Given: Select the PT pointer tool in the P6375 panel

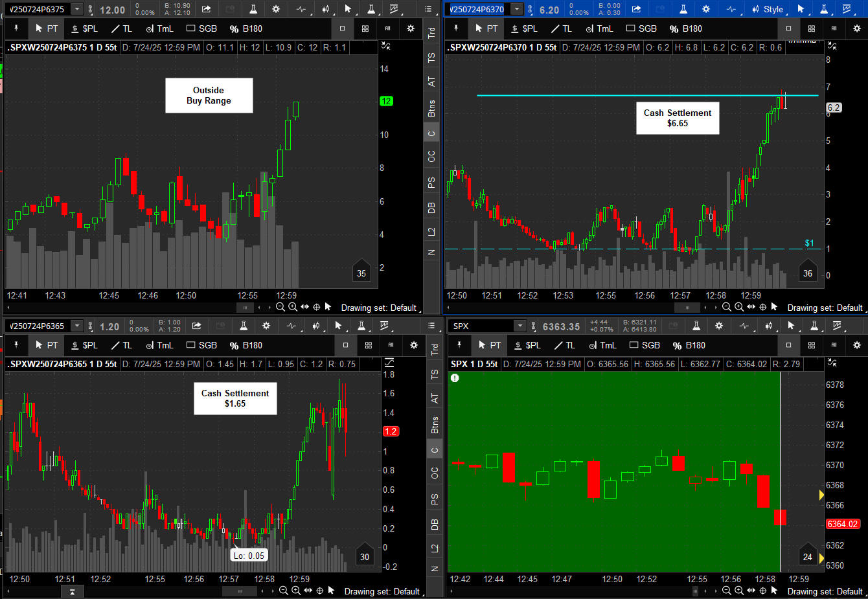Looking at the screenshot, I should click(47, 28).
